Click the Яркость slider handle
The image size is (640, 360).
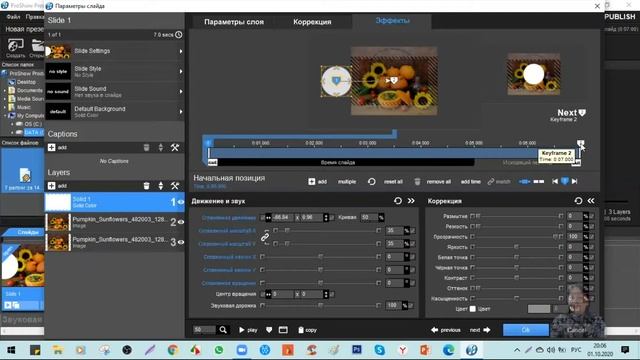[516, 247]
